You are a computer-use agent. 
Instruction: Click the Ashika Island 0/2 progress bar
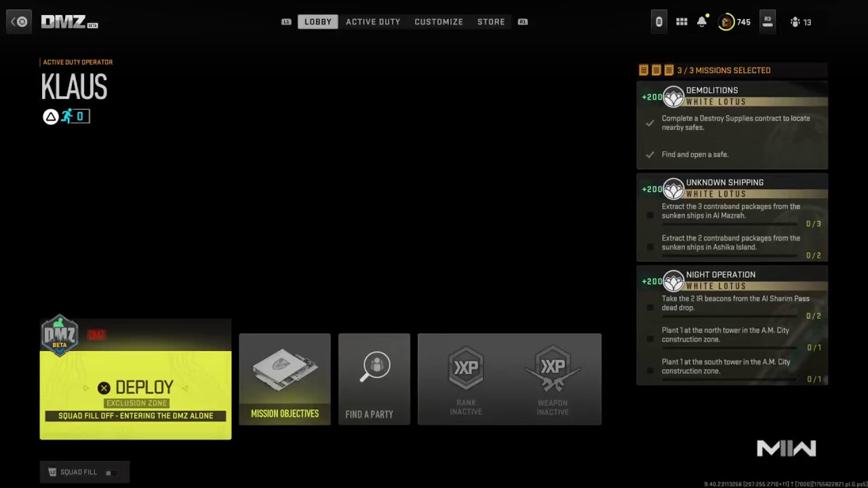pyautogui.click(x=730, y=256)
